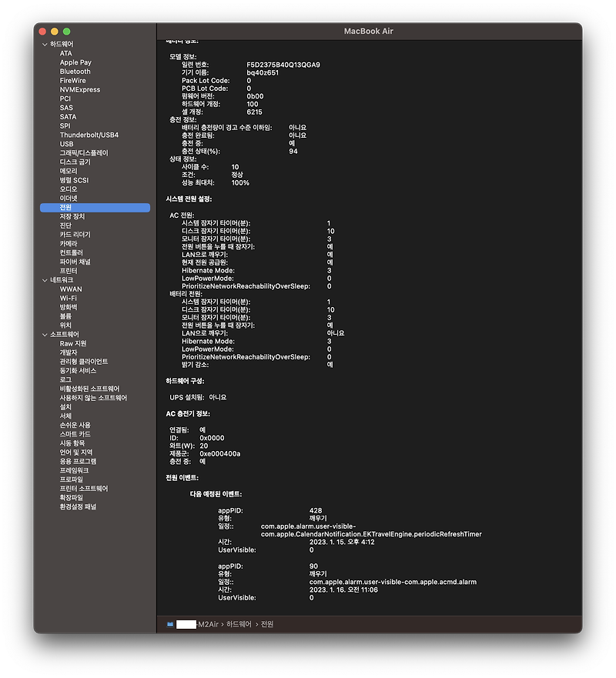
Task: Select 위치 in the sidebar
Action: point(65,326)
